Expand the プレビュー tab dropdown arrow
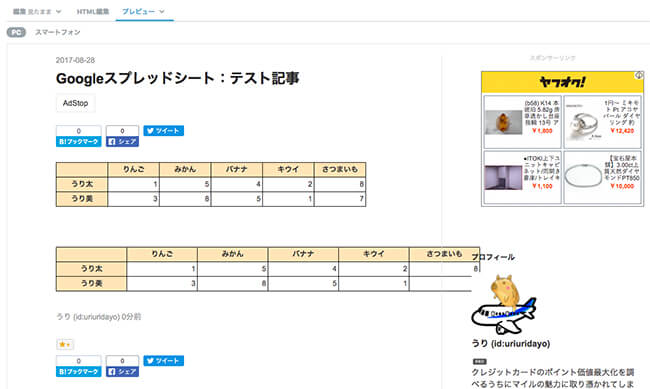Image resolution: width=650 pixels, height=389 pixels. click(162, 12)
